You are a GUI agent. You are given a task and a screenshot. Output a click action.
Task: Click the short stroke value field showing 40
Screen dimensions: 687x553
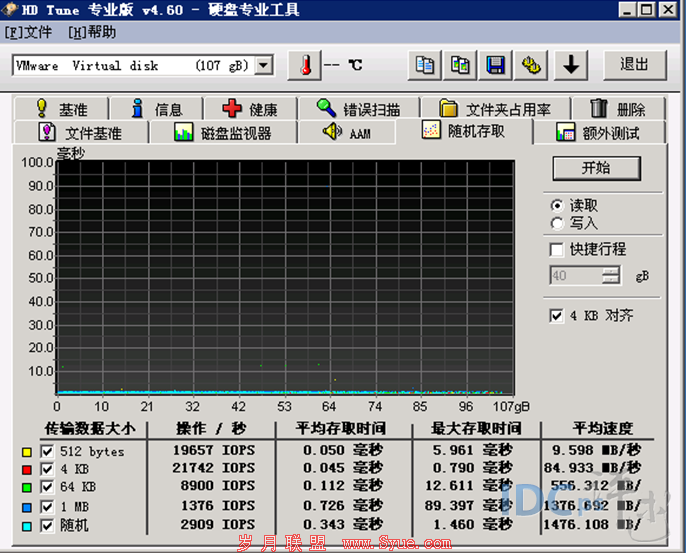click(x=576, y=276)
